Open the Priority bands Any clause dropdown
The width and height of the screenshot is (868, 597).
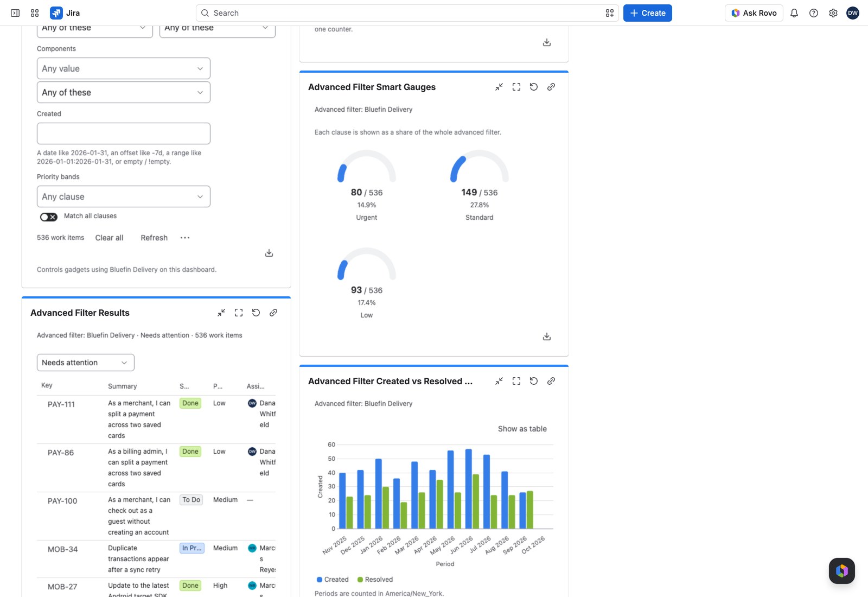tap(124, 196)
